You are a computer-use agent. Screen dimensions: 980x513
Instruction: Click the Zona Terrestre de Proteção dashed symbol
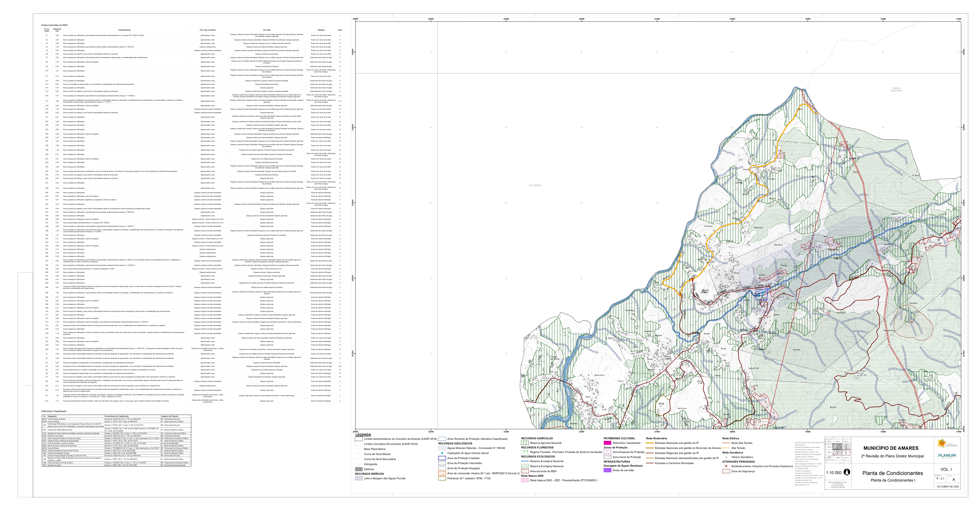tap(442, 439)
